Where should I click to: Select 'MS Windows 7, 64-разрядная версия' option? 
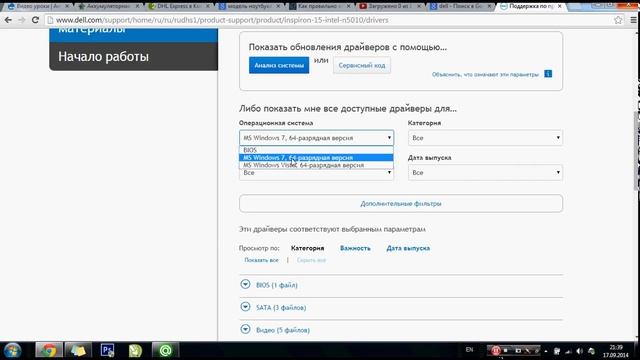(316, 158)
